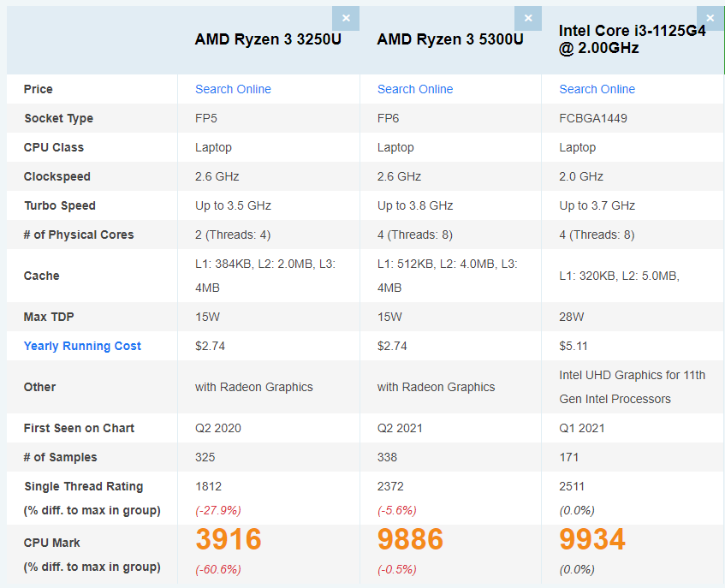Click the Turbo Speed row label

(x=60, y=205)
